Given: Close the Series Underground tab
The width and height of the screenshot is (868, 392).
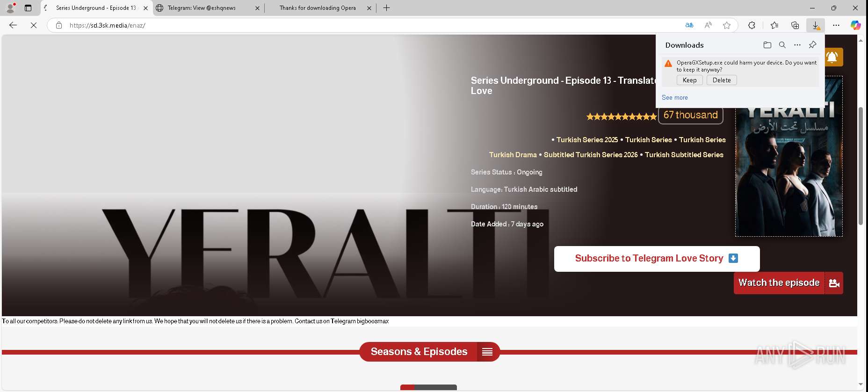Looking at the screenshot, I should click(x=145, y=8).
